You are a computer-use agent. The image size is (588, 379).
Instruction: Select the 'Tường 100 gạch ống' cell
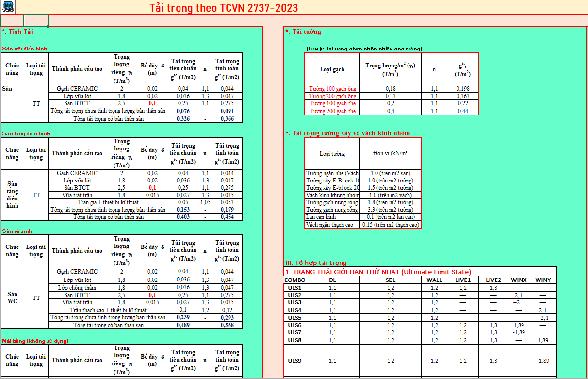(x=332, y=89)
